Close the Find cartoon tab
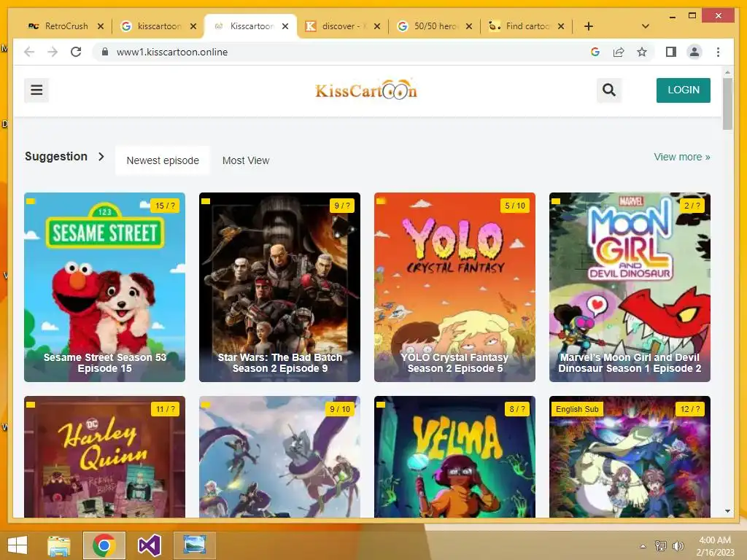 click(x=561, y=26)
